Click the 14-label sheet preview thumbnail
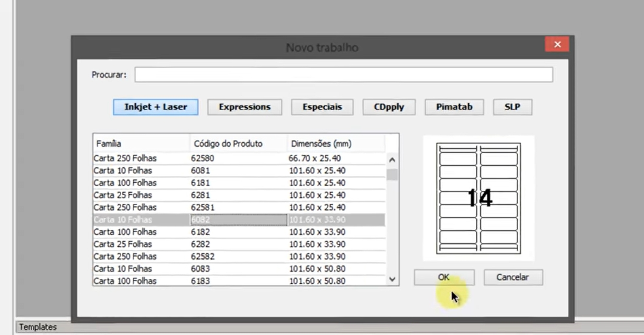Image resolution: width=644 pixels, height=335 pixels. (x=479, y=198)
